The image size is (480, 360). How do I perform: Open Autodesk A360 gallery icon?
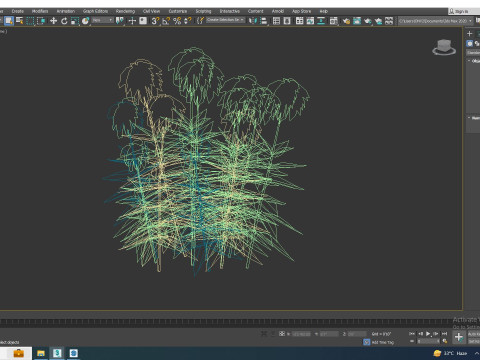(389, 21)
